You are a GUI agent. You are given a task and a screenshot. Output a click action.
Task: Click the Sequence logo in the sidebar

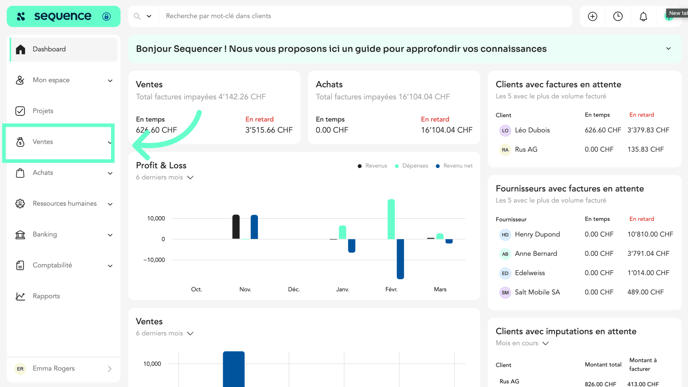click(x=54, y=16)
